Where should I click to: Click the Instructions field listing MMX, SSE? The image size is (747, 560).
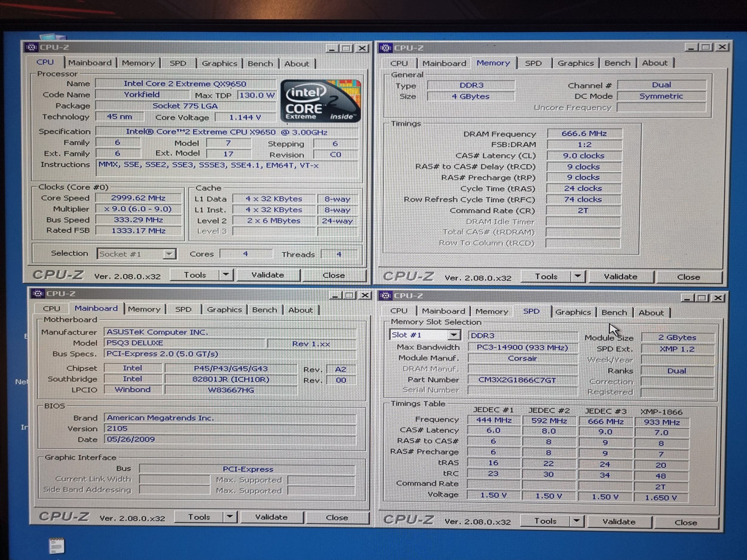pos(227,168)
